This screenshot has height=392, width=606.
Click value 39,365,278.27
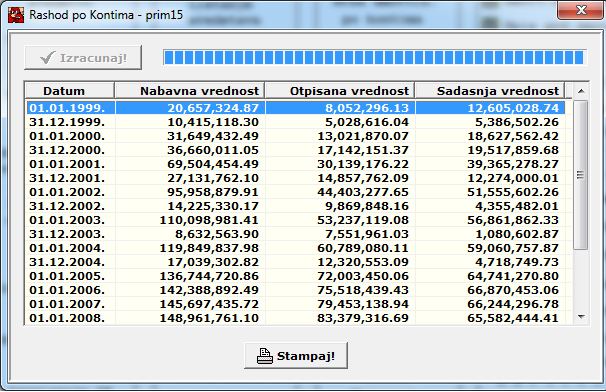coord(513,164)
